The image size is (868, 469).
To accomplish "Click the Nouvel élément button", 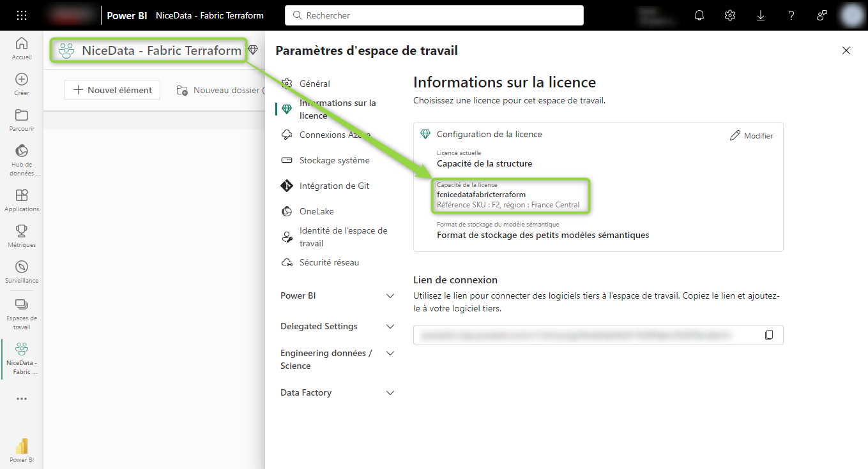I will [x=112, y=90].
